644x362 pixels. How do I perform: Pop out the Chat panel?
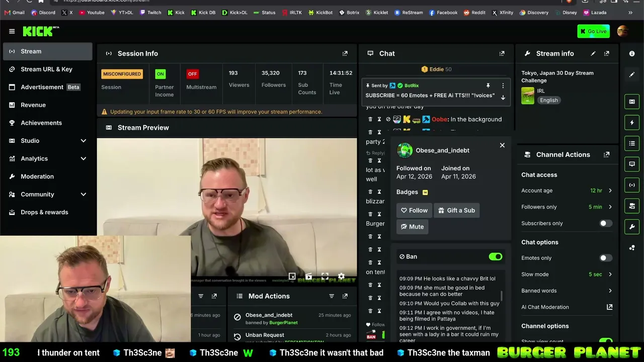502,53
